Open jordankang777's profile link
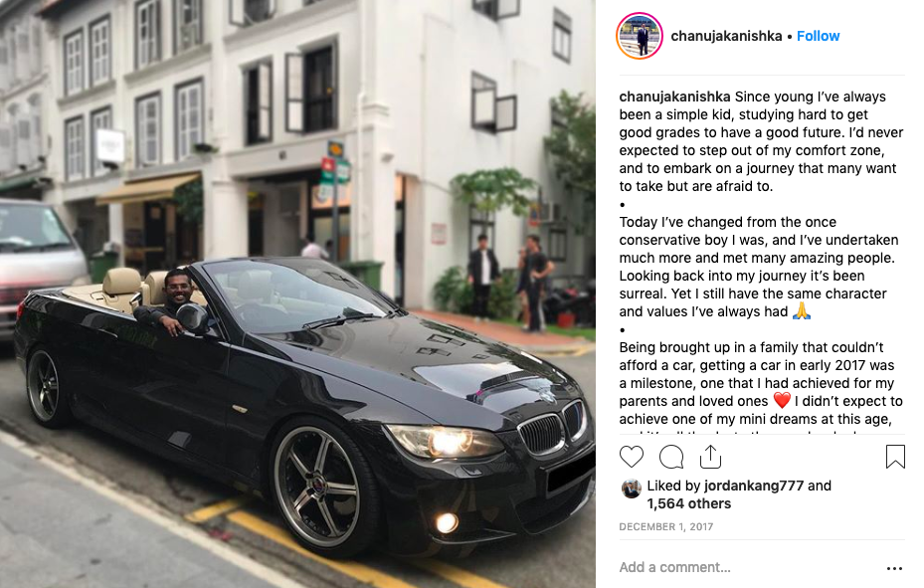 point(754,486)
